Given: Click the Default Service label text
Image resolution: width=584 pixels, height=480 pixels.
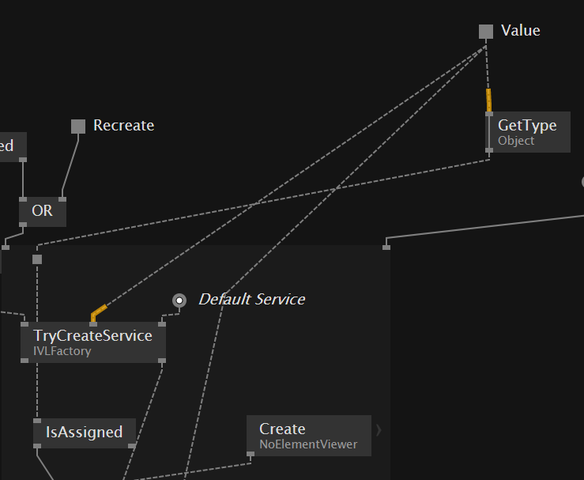Looking at the screenshot, I should (x=252, y=299).
